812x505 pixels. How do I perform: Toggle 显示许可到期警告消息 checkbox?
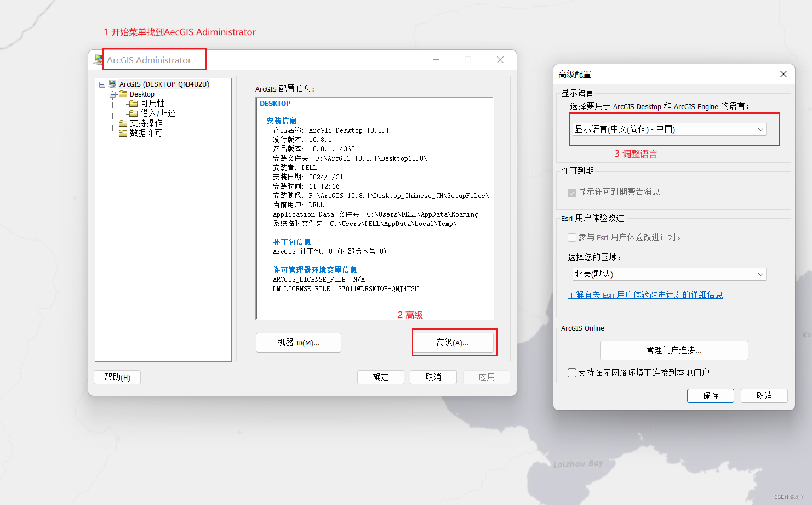pos(572,192)
